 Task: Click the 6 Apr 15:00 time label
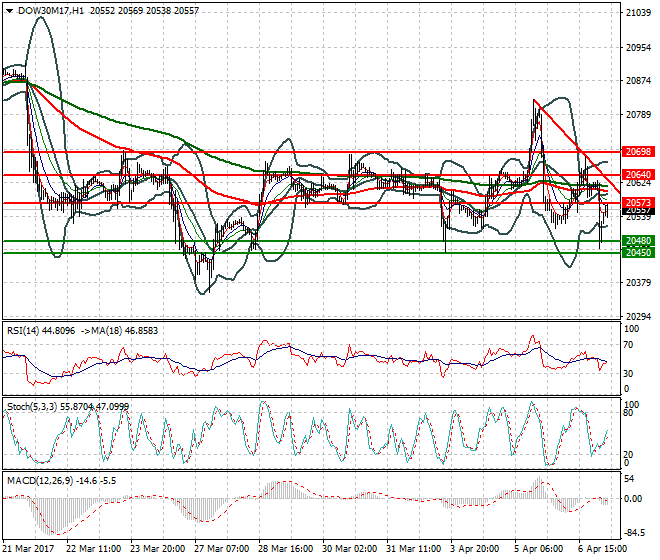[x=600, y=549]
